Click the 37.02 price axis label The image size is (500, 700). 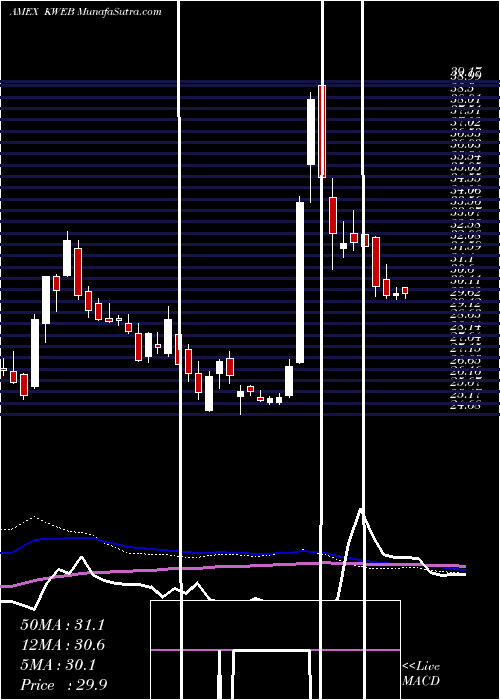(x=465, y=123)
